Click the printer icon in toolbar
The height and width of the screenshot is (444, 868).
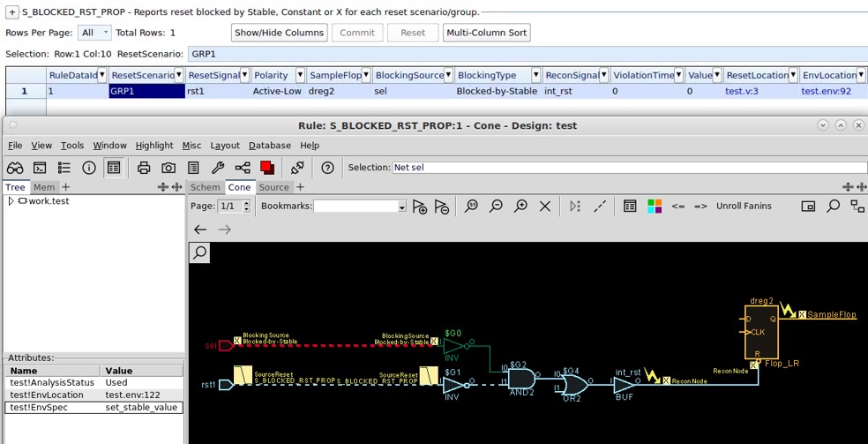[144, 168]
